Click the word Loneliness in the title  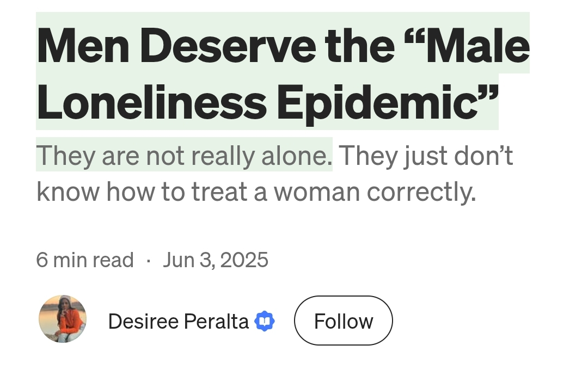point(151,102)
